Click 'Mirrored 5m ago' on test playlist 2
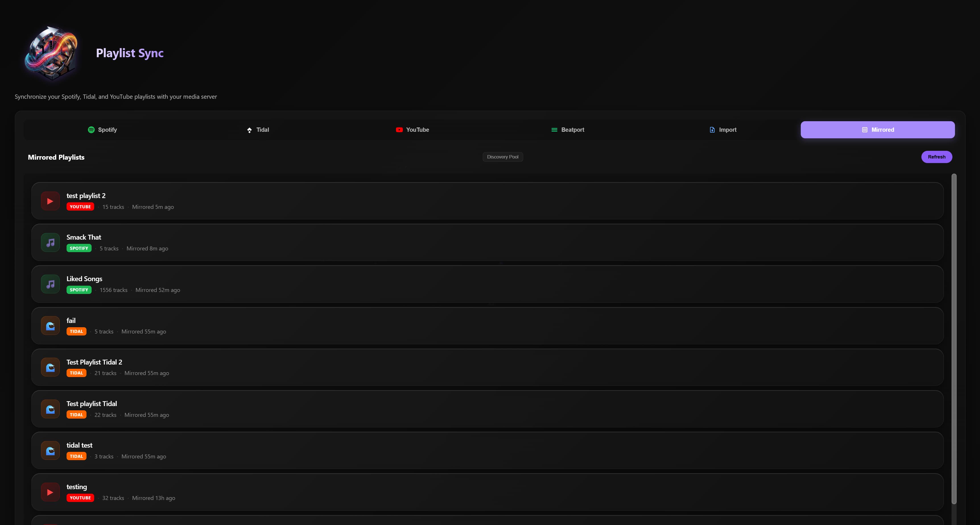980x525 pixels. pos(153,207)
